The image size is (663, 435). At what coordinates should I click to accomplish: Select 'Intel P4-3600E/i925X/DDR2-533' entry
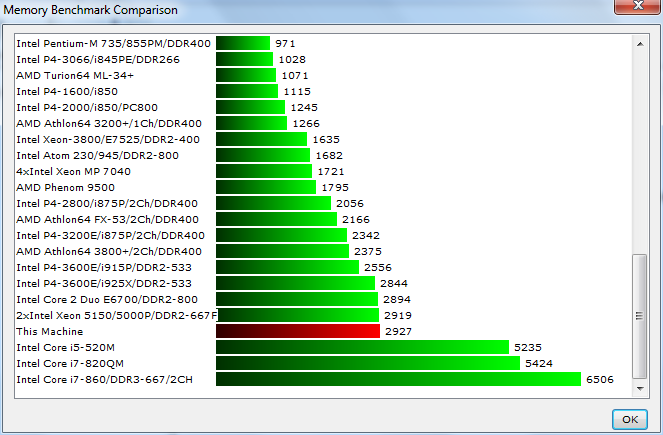click(104, 283)
